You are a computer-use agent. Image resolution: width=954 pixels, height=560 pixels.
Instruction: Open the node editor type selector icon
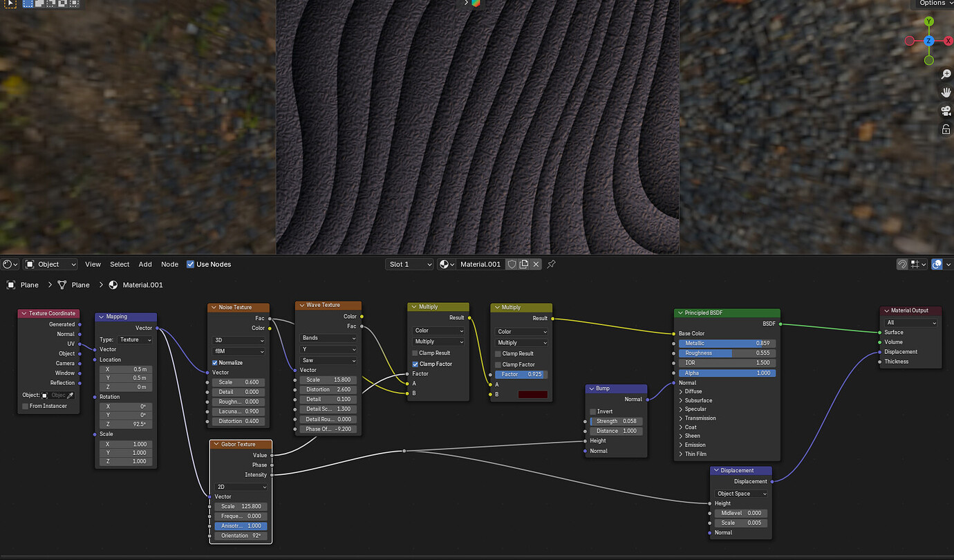tap(10, 264)
